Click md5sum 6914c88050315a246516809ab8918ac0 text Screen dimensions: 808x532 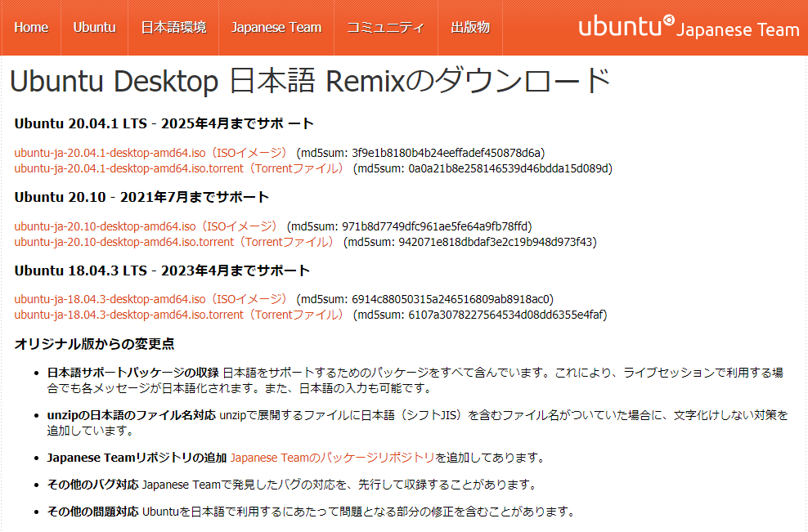pos(424,299)
